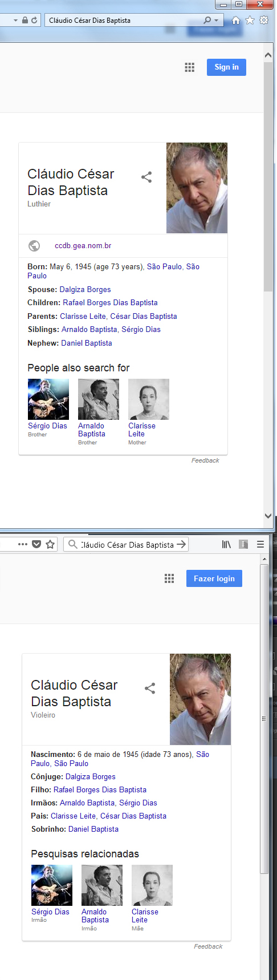
Task: Click the Firefox search bar field
Action: tap(126, 544)
